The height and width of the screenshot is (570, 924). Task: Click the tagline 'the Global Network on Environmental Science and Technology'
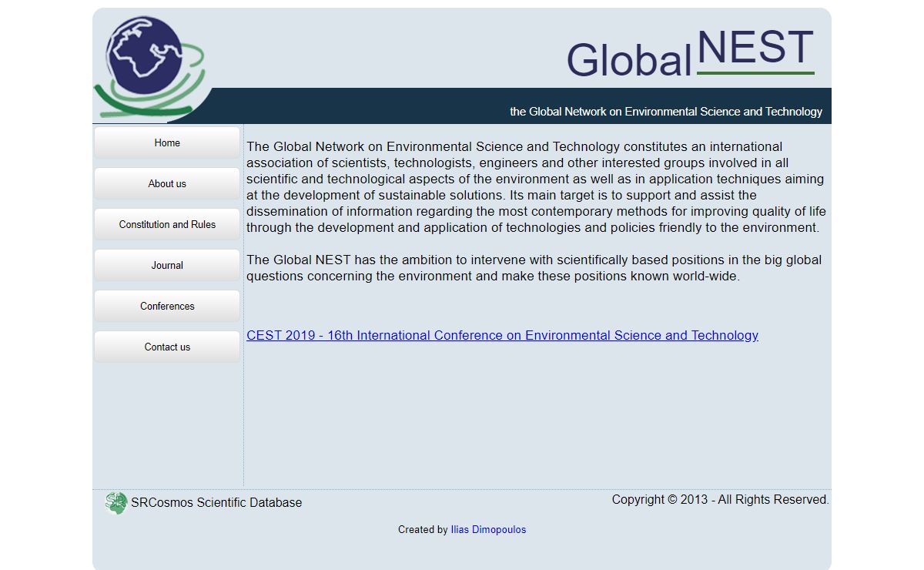(666, 112)
